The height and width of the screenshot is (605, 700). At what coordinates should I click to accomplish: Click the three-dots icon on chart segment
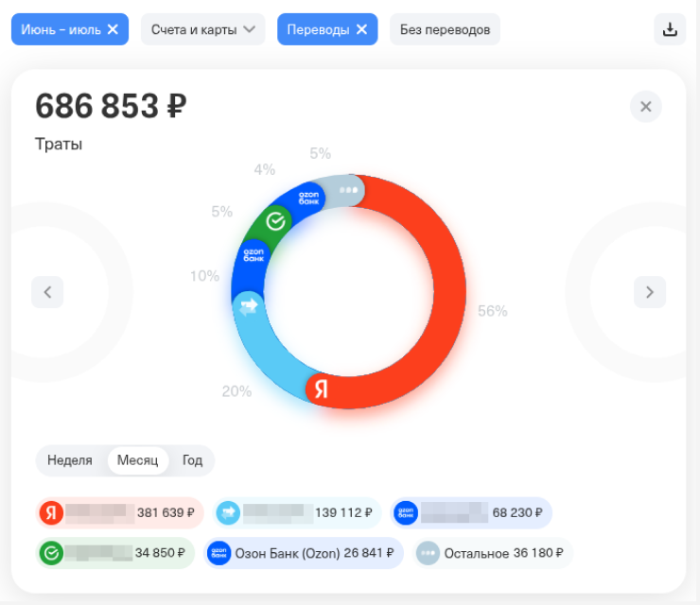pyautogui.click(x=348, y=190)
